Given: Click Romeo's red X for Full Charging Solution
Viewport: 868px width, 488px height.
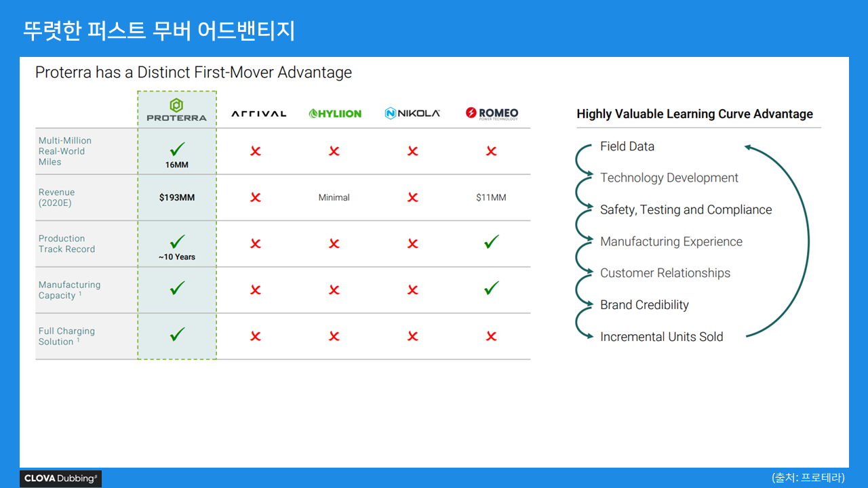Looking at the screenshot, I should point(492,336).
